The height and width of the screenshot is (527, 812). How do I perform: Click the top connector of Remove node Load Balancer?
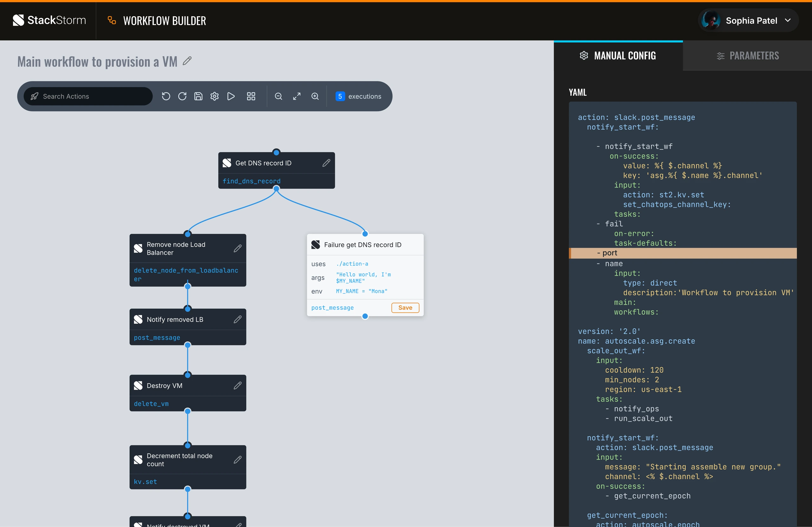click(188, 234)
